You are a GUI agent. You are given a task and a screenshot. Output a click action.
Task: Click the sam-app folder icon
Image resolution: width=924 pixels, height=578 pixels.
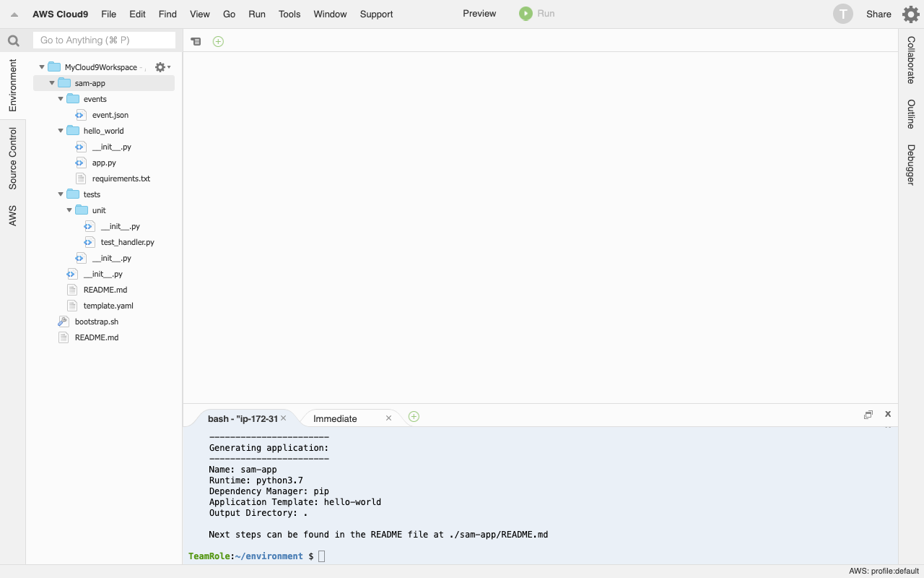coord(64,83)
